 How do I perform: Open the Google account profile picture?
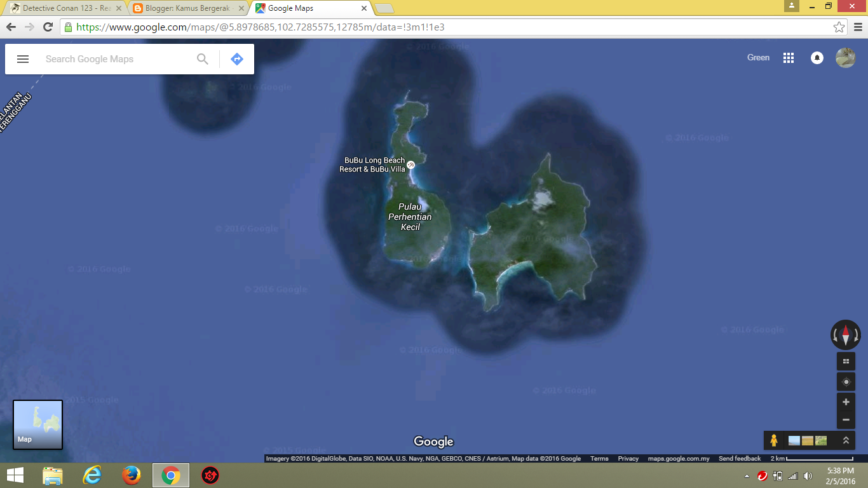click(845, 58)
